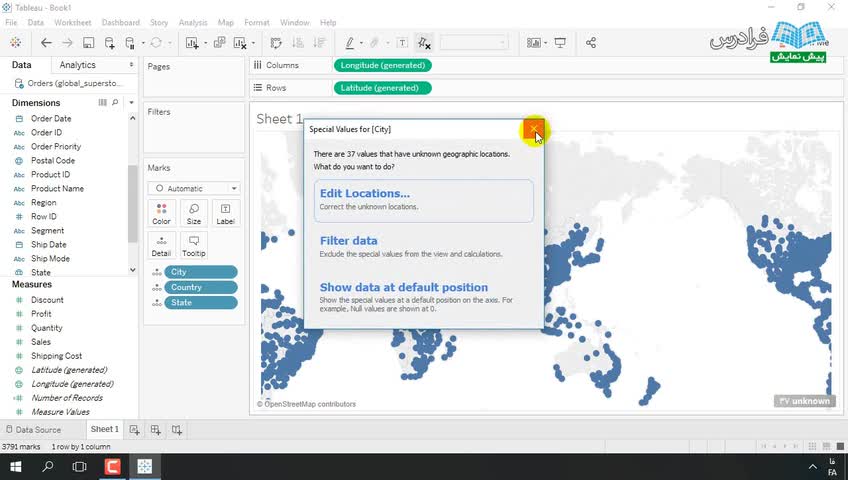Screen dimensions: 848x480
Task: Open the Worksheet menu
Action: click(72, 23)
